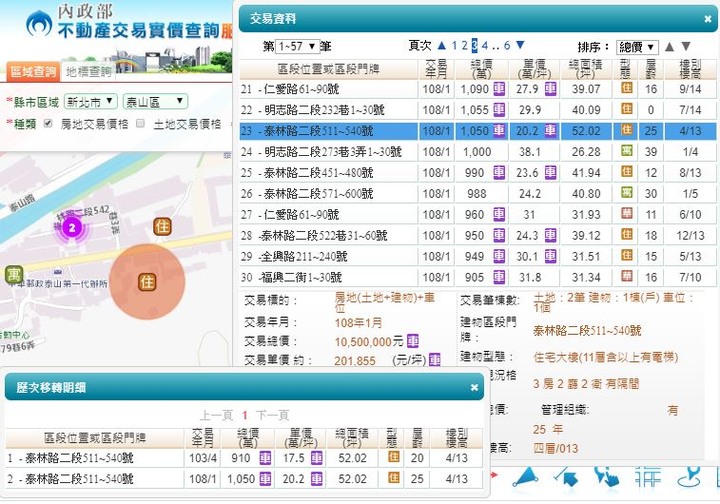This screenshot has width=720, height=504.
Task: Select the location radius pin tool
Action: (x=688, y=477)
